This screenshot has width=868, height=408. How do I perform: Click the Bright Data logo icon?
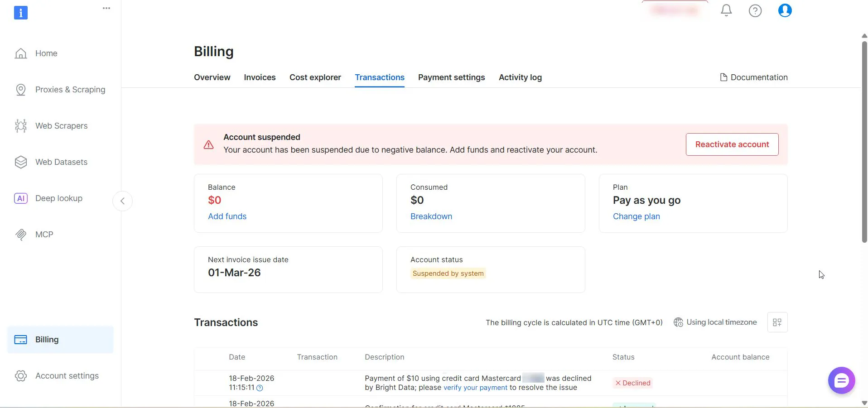pyautogui.click(x=21, y=13)
